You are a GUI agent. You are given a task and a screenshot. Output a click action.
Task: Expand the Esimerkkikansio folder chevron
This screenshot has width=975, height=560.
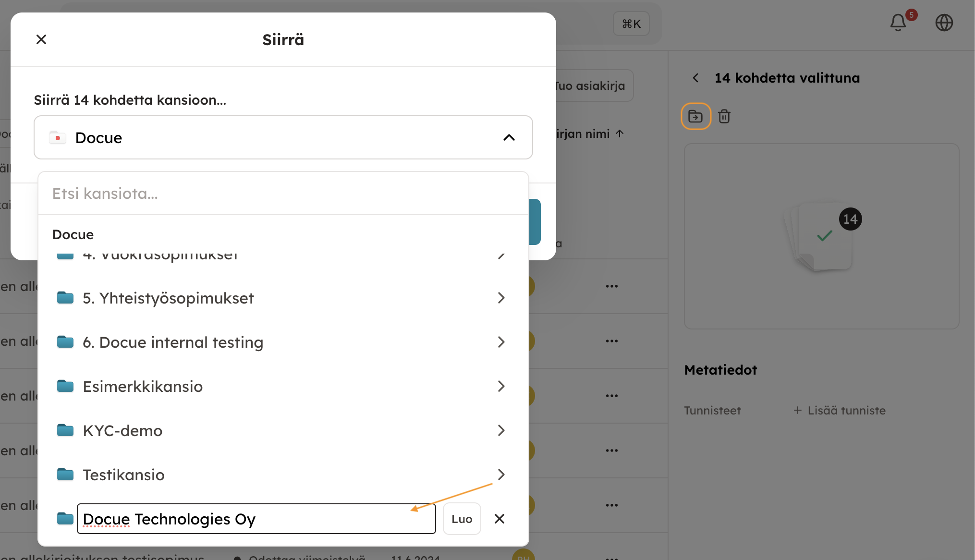click(501, 386)
